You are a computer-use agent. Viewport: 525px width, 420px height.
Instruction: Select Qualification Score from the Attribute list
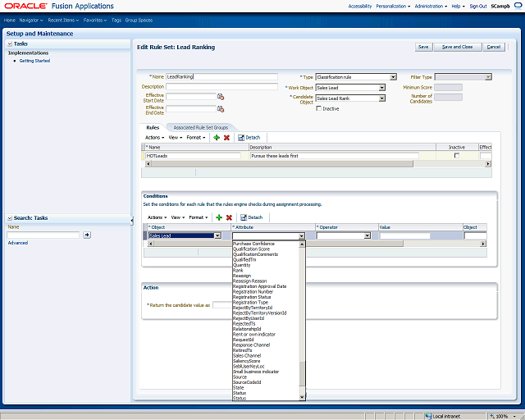[252, 249]
